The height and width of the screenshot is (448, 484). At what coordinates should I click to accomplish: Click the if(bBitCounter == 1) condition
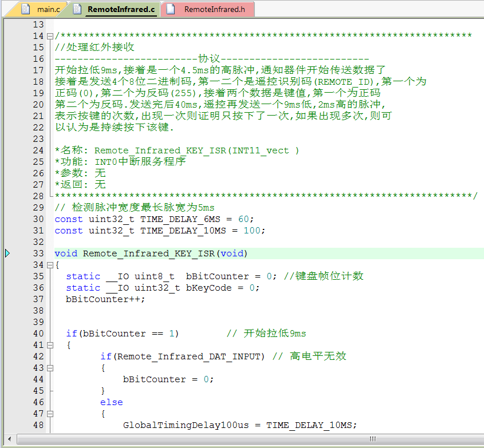click(123, 334)
